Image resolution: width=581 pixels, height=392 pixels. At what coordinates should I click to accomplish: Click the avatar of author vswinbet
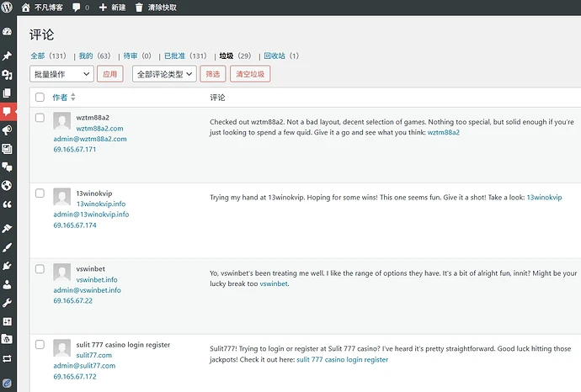coord(61,272)
